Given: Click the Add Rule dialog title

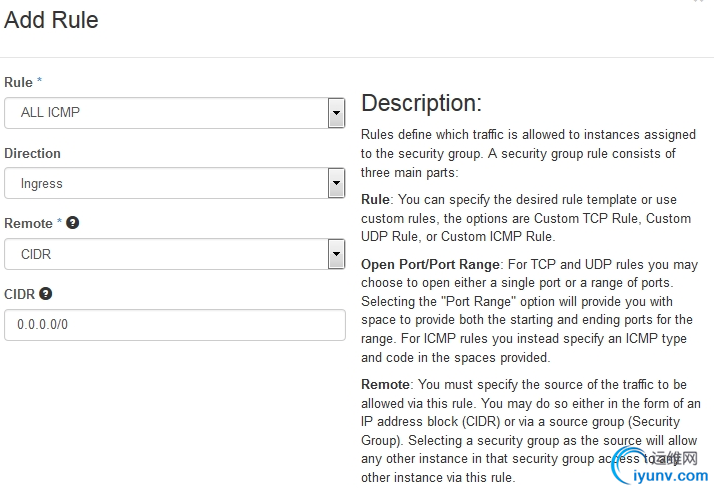Looking at the screenshot, I should pos(51,20).
